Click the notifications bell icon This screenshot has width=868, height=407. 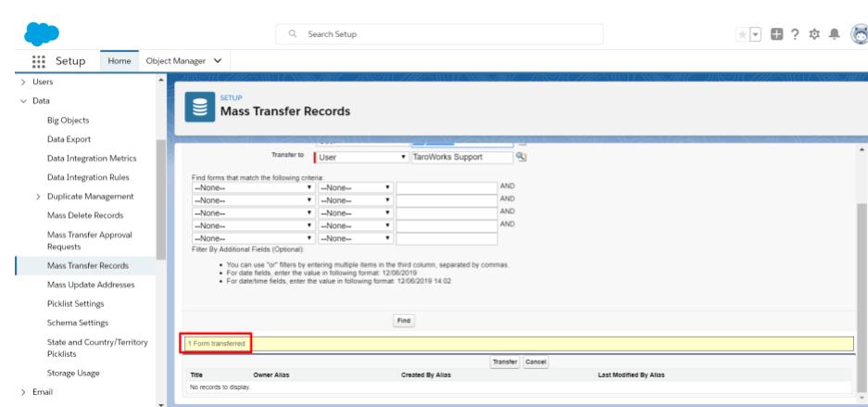pos(835,34)
